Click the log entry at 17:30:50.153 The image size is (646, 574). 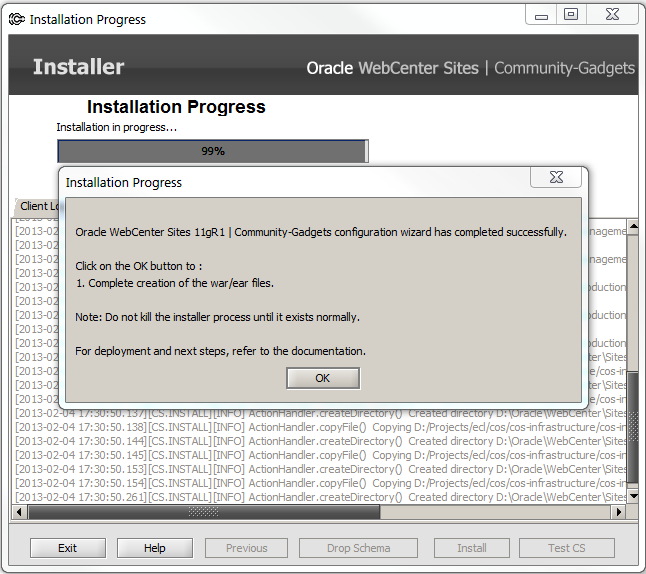pyautogui.click(x=321, y=469)
